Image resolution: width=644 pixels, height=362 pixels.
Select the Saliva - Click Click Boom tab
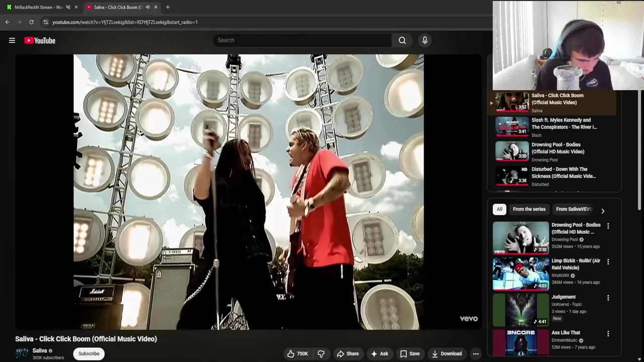(x=117, y=7)
